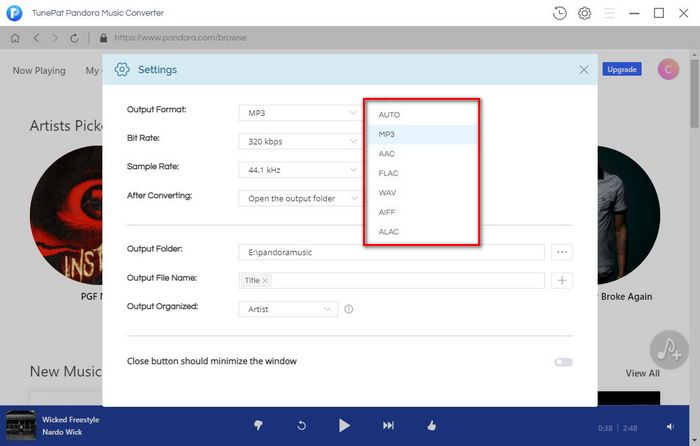Open conversion history clock icon
Viewport: 700px width, 446px height.
pos(559,13)
